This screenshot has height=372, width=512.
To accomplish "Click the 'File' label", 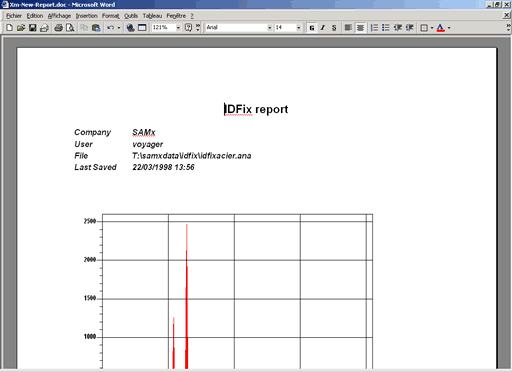I will [x=81, y=156].
